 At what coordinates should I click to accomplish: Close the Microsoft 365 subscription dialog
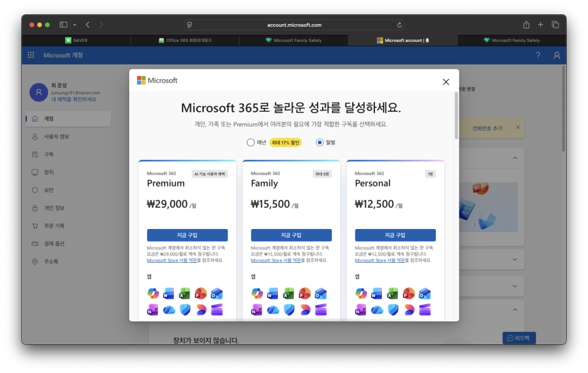(446, 81)
